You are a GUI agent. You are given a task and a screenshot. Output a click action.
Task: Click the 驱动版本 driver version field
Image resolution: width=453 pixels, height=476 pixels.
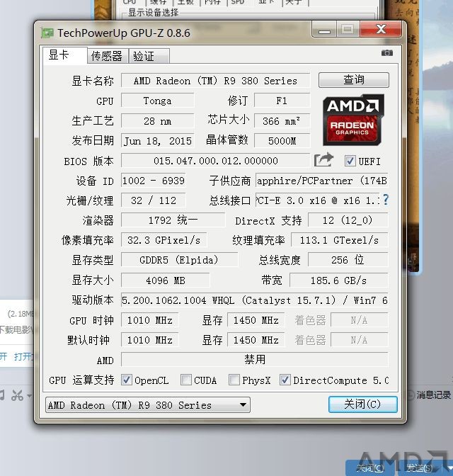pyautogui.click(x=254, y=300)
